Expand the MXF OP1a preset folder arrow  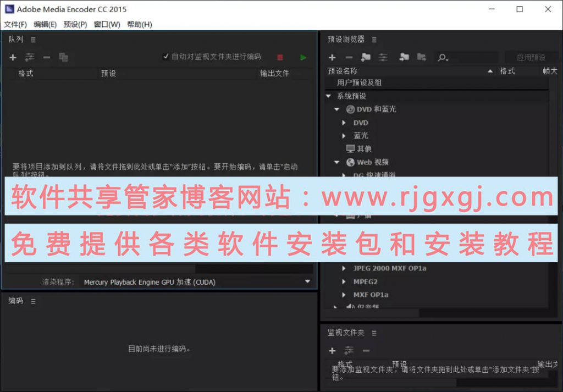344,295
